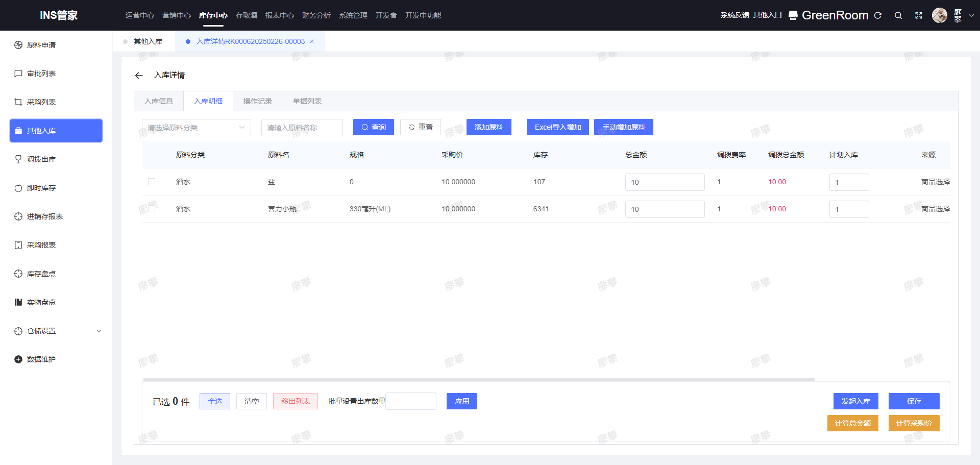Open the 开发者 top menu
The image size is (980, 465).
tap(386, 15)
